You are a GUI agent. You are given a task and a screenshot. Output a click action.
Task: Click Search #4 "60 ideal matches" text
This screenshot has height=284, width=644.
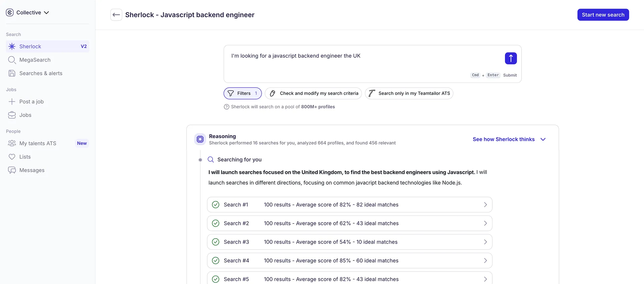point(377,261)
